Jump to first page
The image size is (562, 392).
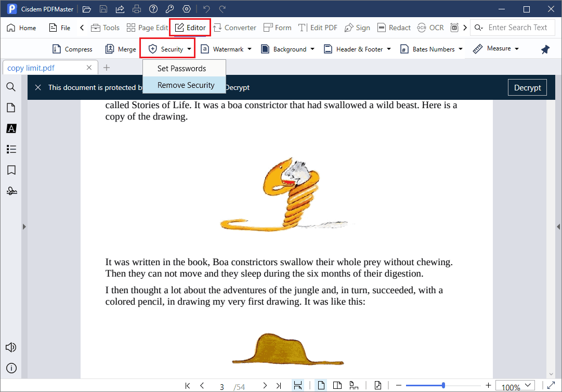(188, 386)
